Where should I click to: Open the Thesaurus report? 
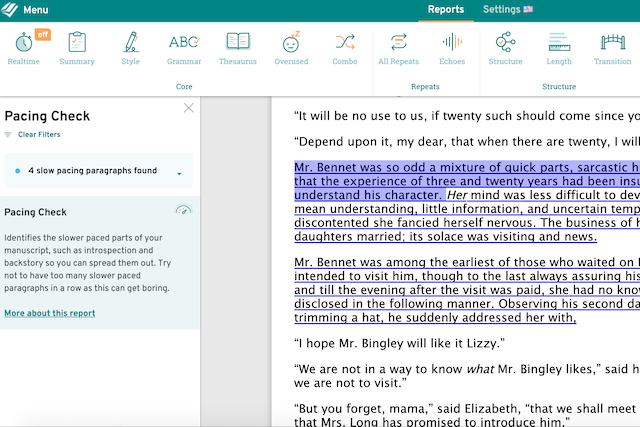238,49
